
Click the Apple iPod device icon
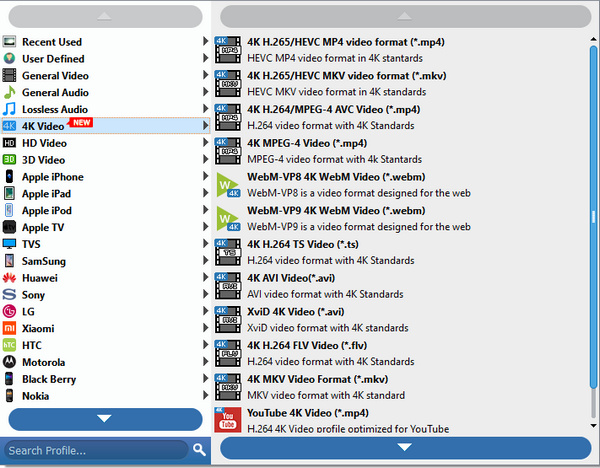coord(9,210)
